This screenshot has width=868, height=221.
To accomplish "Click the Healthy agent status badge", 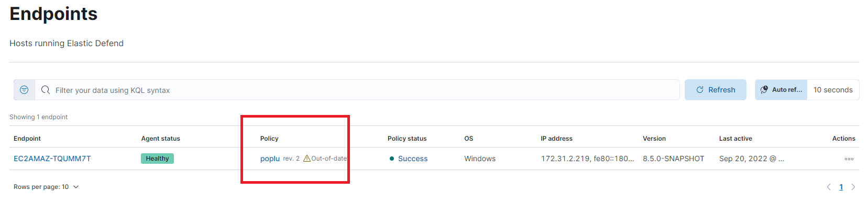I will (157, 159).
